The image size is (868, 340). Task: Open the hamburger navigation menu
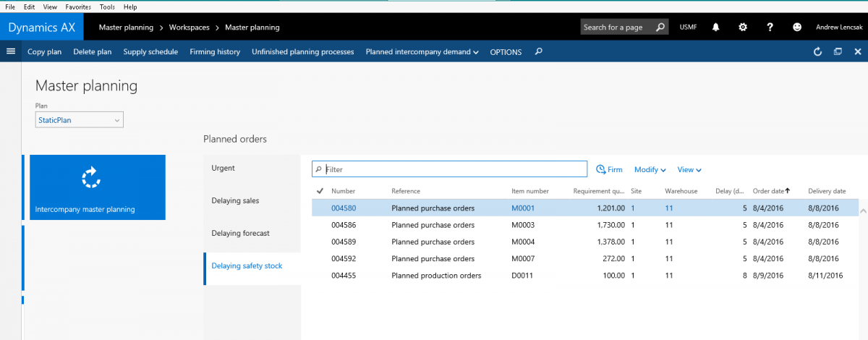click(x=11, y=51)
